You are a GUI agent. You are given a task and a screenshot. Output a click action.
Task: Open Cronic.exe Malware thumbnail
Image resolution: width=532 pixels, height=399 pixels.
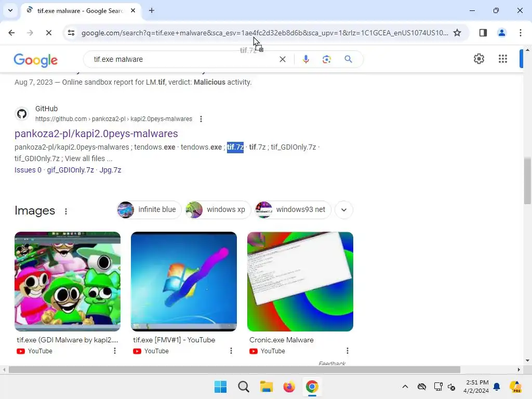pos(300,282)
